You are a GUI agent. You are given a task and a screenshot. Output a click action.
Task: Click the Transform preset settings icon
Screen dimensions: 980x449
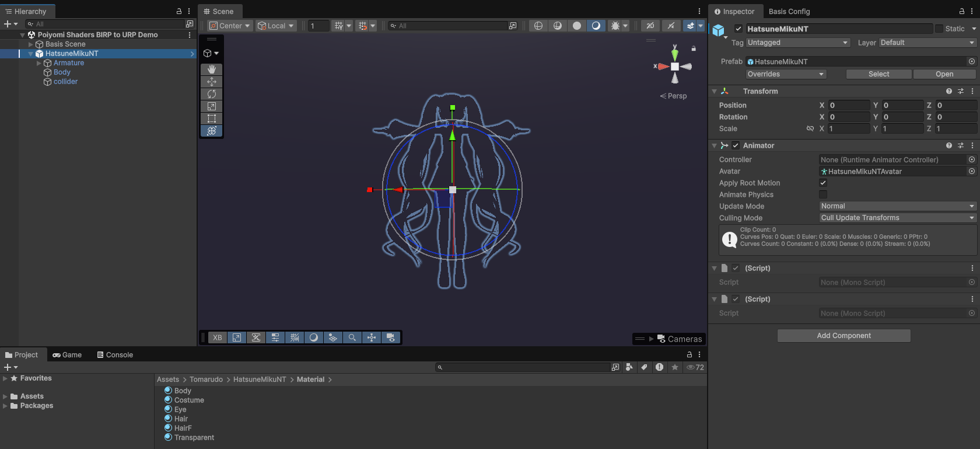[x=961, y=91]
